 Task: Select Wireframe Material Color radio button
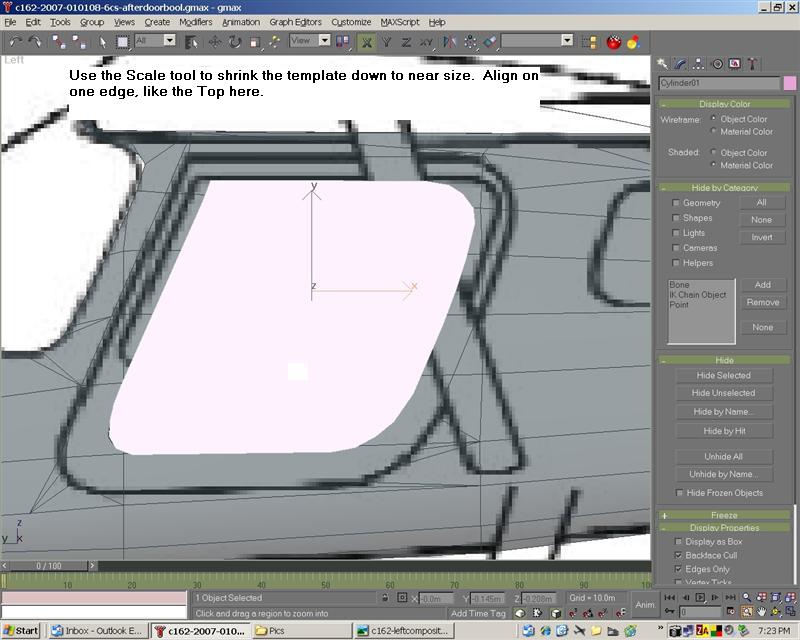point(714,132)
